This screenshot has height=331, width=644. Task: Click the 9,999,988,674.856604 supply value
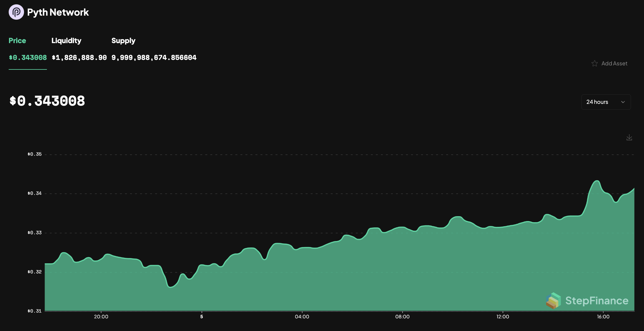pos(154,58)
